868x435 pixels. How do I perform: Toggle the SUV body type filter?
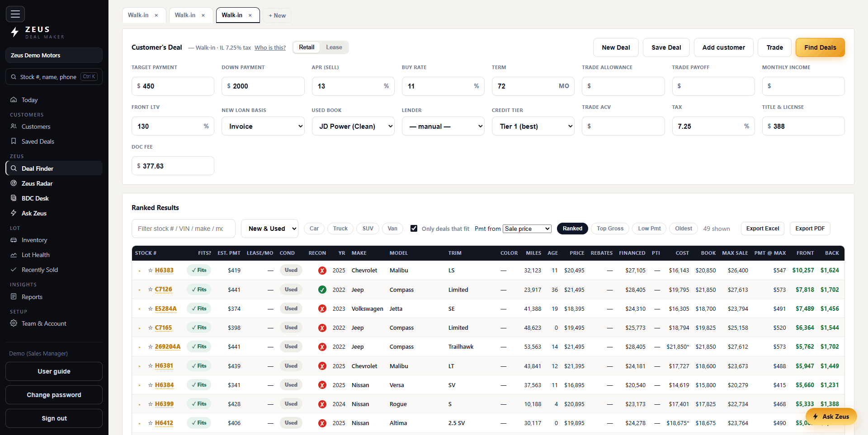pyautogui.click(x=368, y=229)
